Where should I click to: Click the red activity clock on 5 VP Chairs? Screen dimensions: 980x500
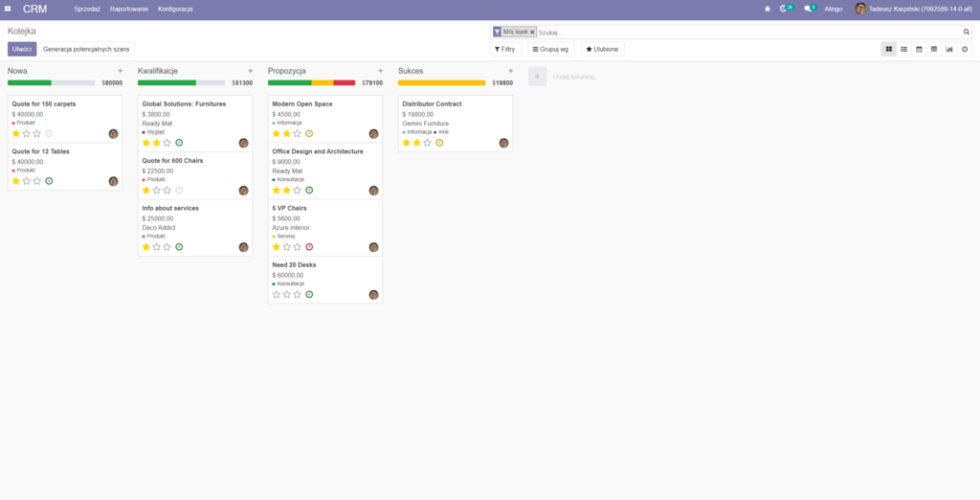pos(309,246)
